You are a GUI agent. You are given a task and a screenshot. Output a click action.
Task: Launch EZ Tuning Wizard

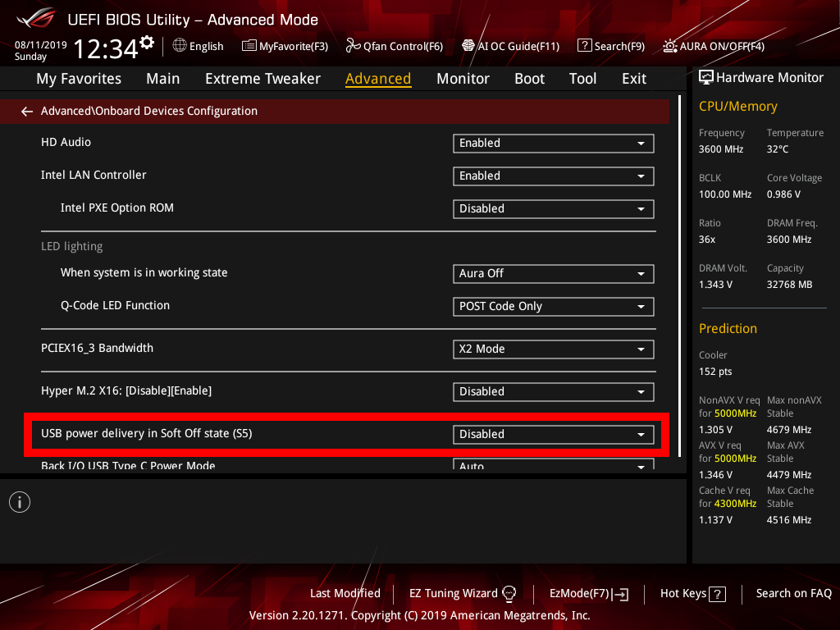463,594
